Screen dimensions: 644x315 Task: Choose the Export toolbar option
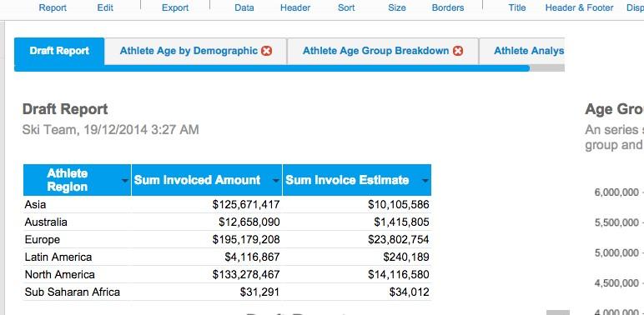175,7
